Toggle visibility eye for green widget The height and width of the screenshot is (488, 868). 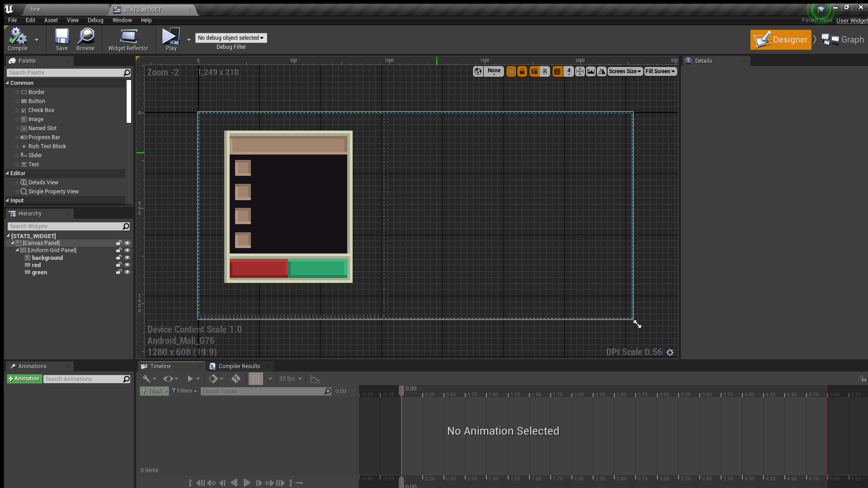pyautogui.click(x=127, y=272)
